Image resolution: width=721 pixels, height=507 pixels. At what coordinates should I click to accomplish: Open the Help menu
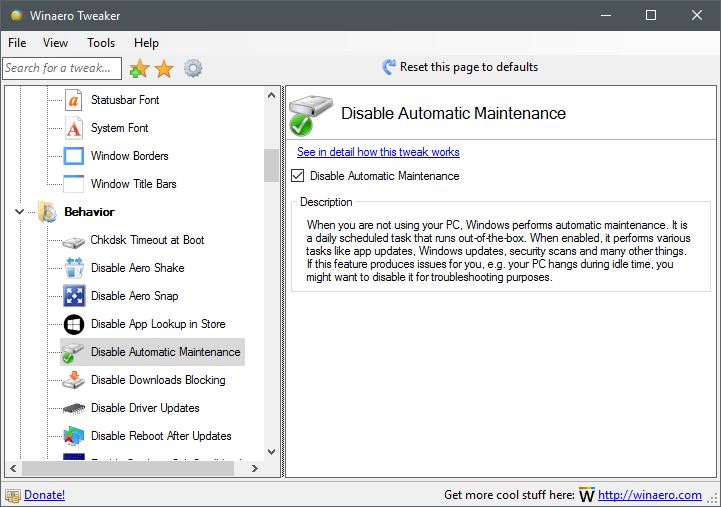coord(146,43)
